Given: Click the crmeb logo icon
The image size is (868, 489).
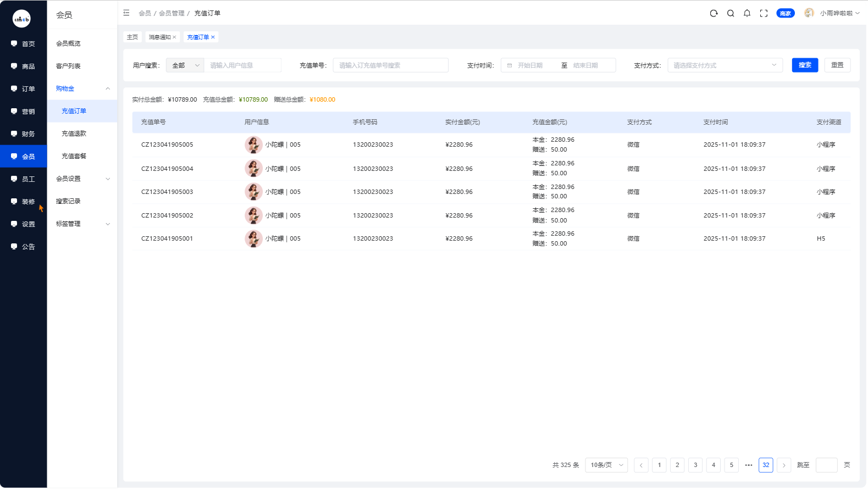Looking at the screenshot, I should tap(21, 19).
